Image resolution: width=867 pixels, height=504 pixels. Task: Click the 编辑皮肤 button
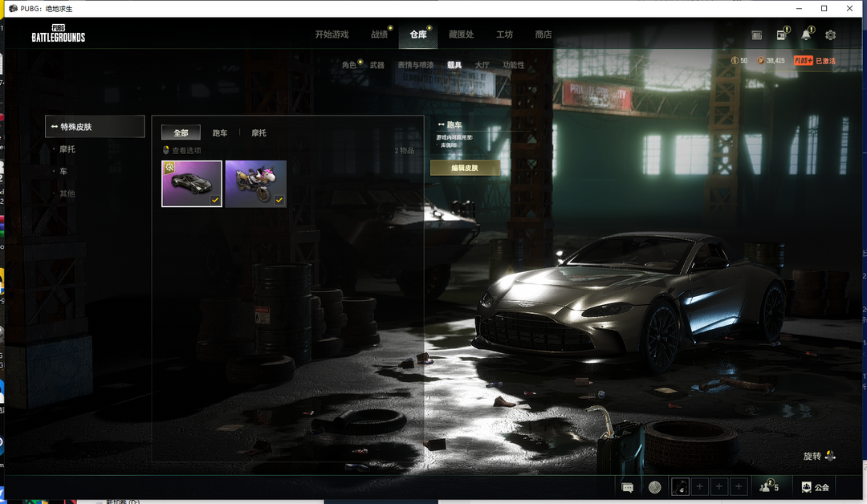[465, 168]
